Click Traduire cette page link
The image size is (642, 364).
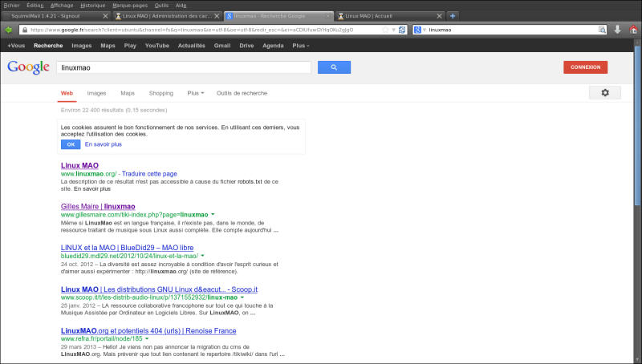(149, 174)
